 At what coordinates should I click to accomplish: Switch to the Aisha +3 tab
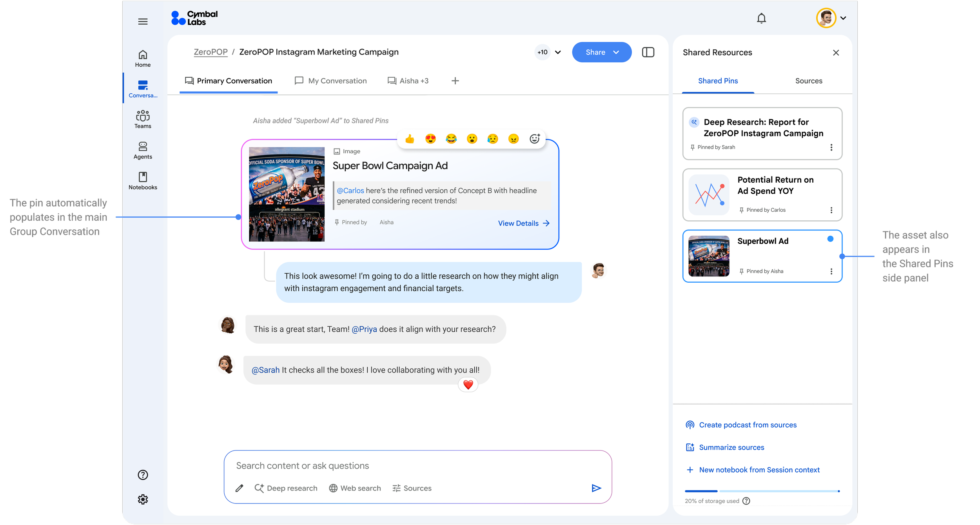(x=408, y=81)
